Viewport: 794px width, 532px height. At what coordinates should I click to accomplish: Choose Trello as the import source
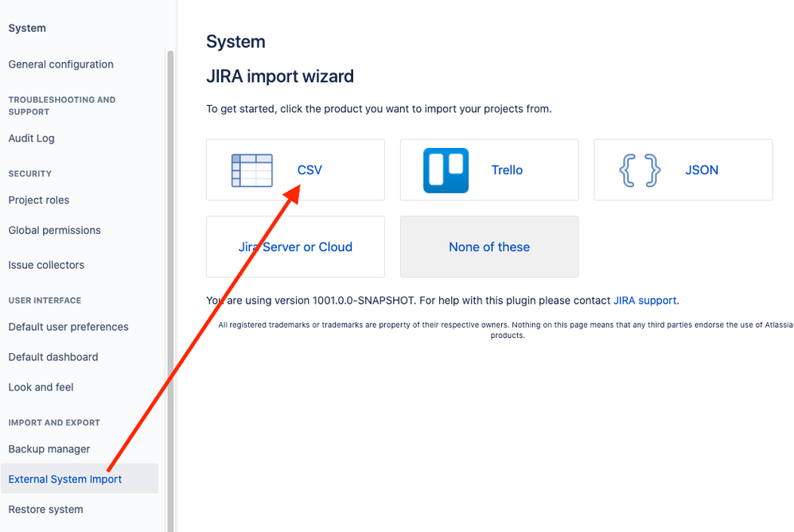(x=489, y=170)
